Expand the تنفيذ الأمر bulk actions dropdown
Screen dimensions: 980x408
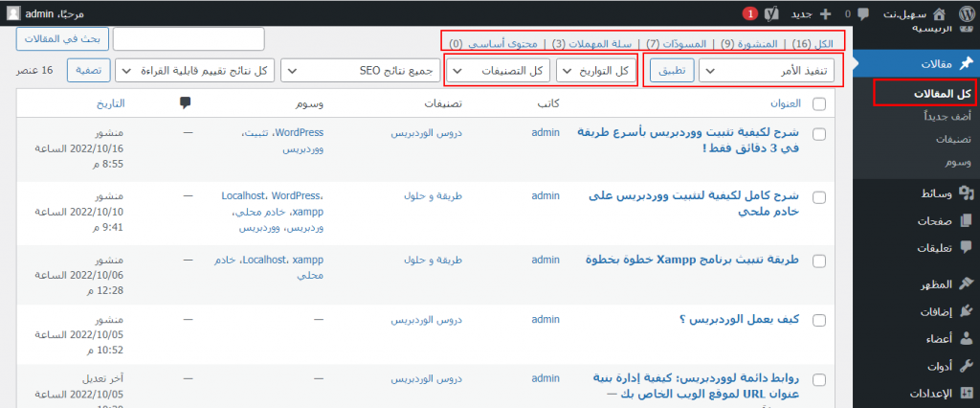(767, 71)
